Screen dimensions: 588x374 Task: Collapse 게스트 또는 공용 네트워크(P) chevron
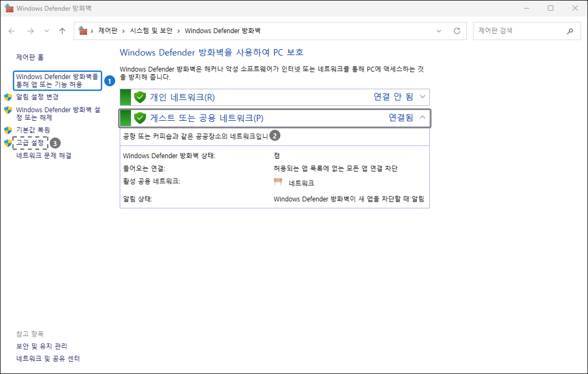tap(422, 117)
